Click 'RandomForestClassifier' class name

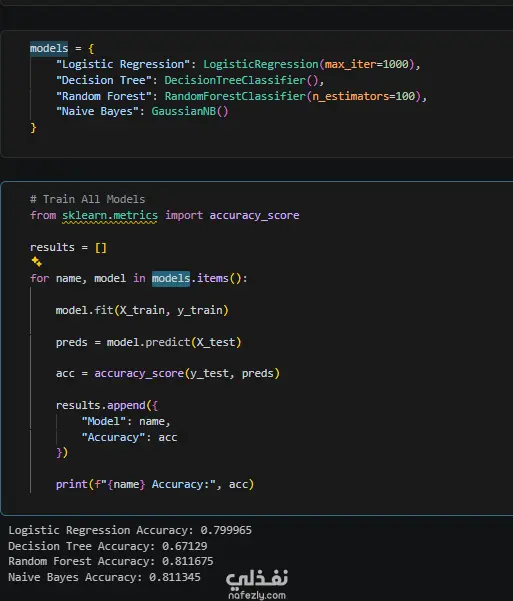click(235, 96)
